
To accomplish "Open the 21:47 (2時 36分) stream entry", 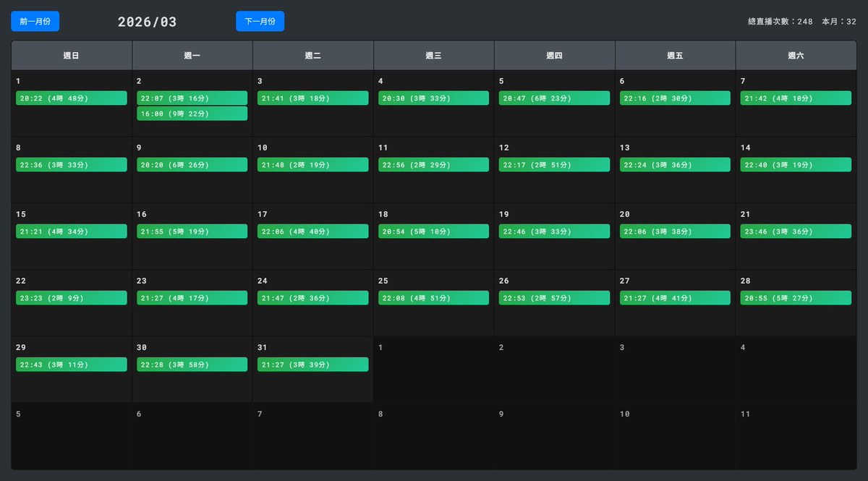I will coord(313,298).
